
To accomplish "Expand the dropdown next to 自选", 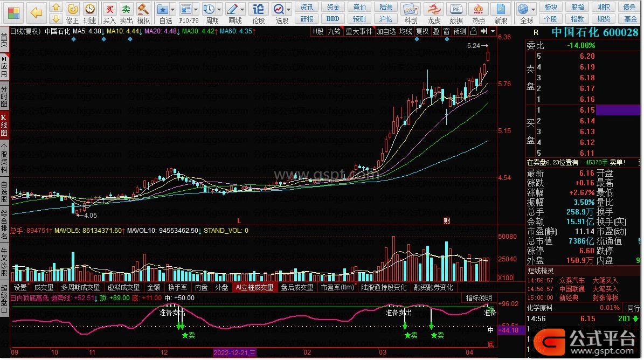I will pos(173,10).
